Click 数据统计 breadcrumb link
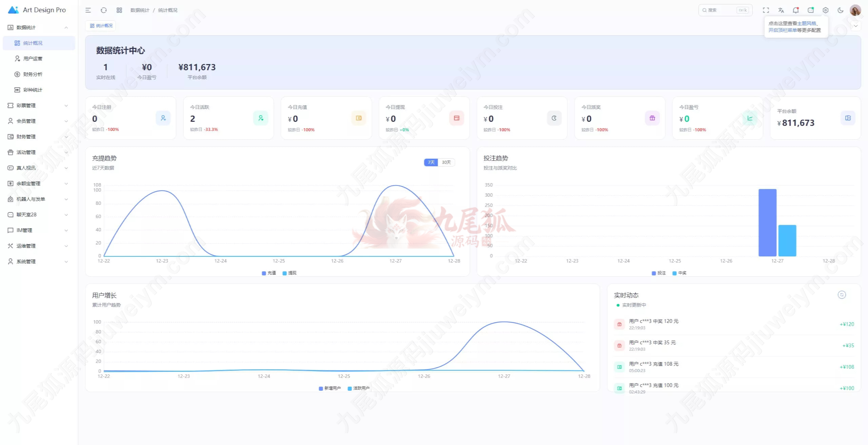The width and height of the screenshot is (868, 445). coord(140,10)
